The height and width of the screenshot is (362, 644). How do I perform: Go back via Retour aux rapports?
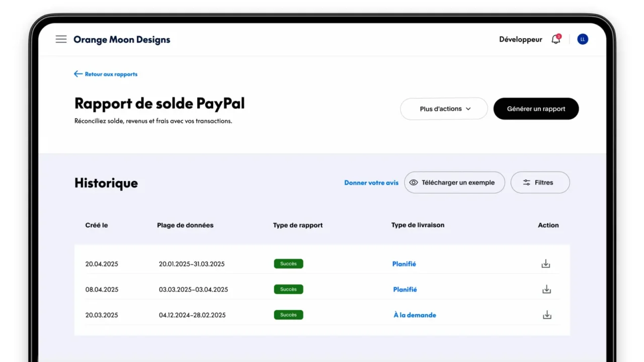(106, 74)
